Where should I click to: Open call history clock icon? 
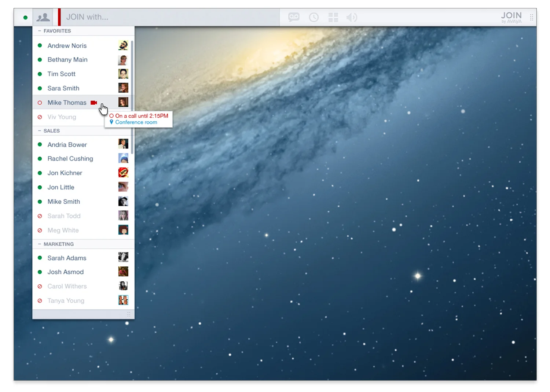[x=313, y=17]
